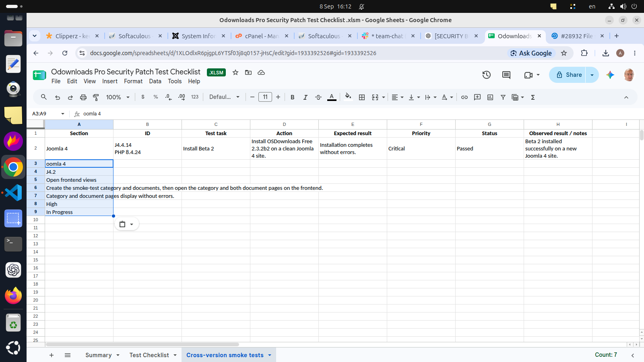
Task: Toggle italic formatting
Action: coord(305,97)
